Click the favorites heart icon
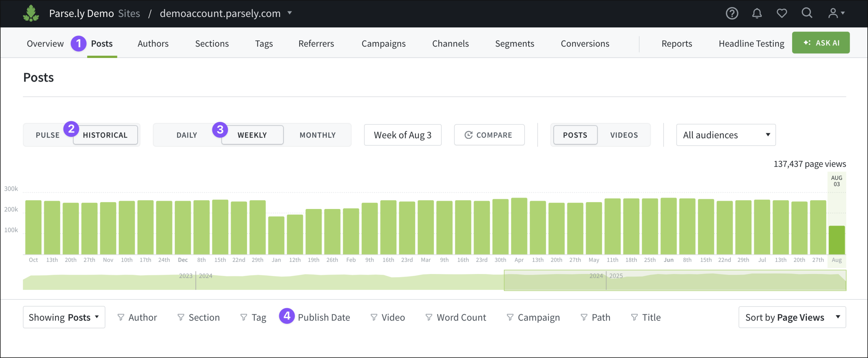The height and width of the screenshot is (358, 868). [x=782, y=13]
